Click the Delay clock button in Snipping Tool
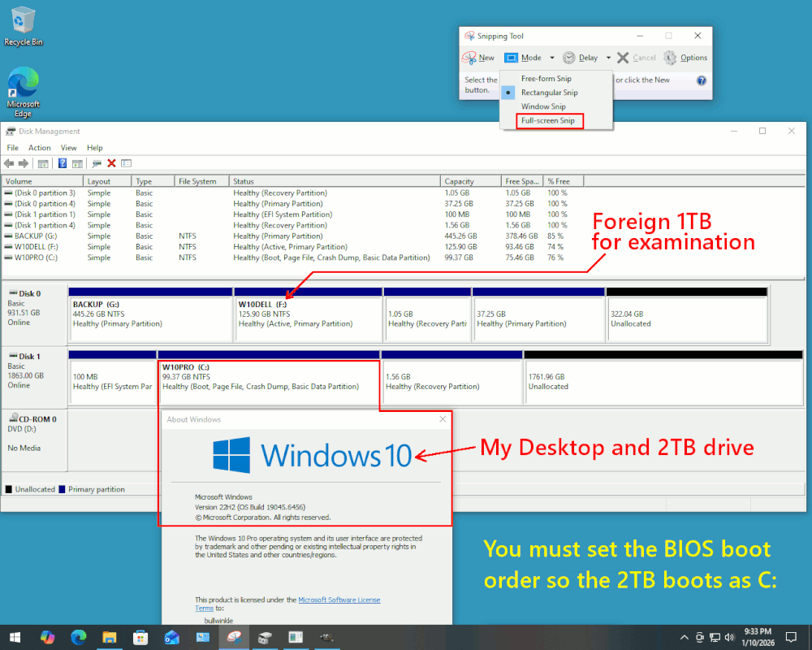812x650 pixels. coord(581,58)
